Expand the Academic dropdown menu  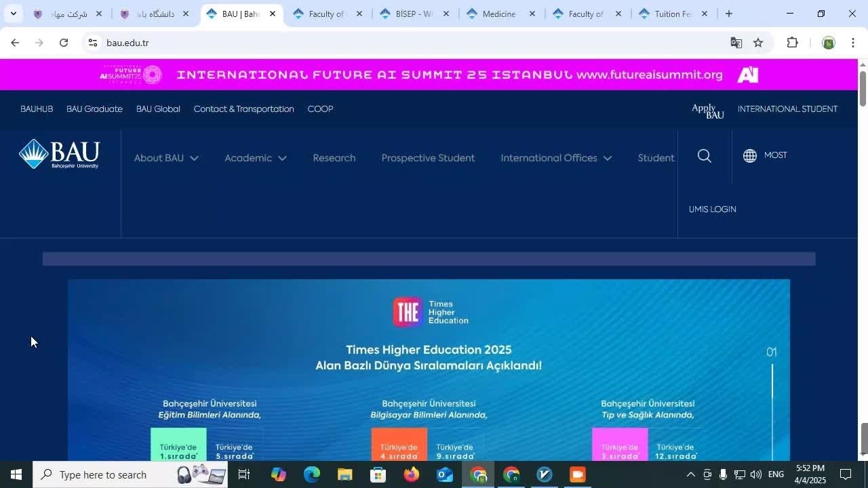[x=255, y=158]
